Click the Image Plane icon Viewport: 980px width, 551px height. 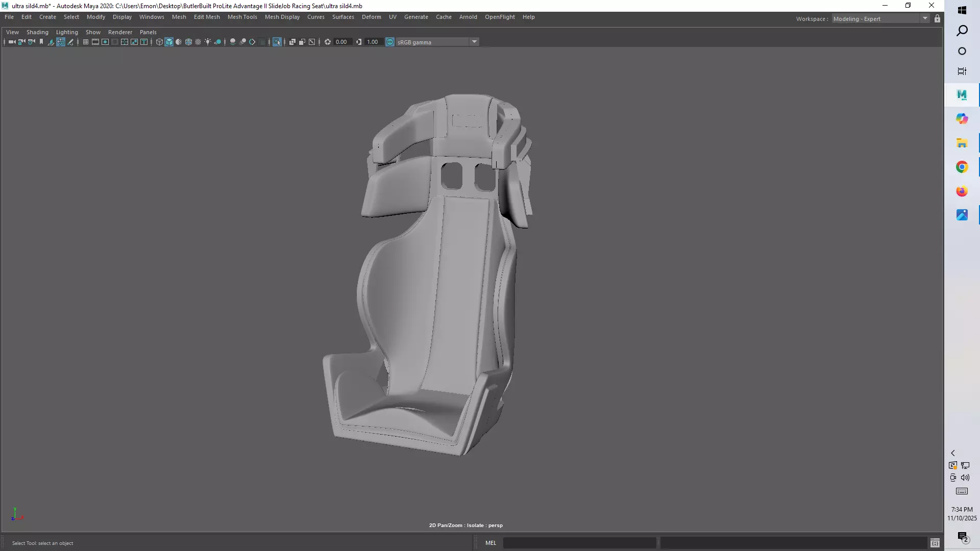click(51, 42)
